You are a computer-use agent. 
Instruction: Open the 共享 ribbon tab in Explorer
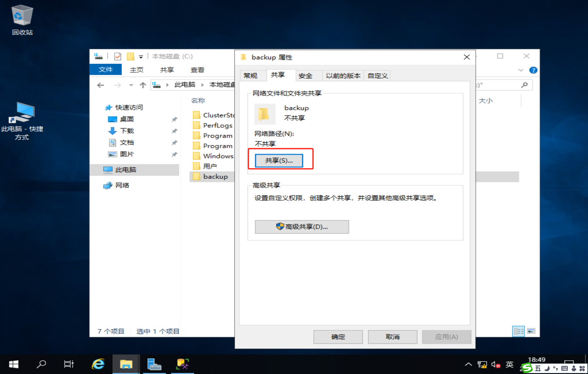click(x=167, y=70)
